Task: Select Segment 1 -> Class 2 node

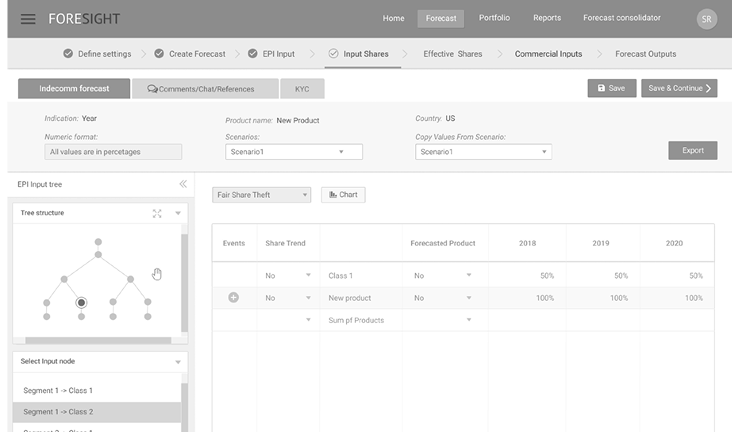Action: (97, 412)
